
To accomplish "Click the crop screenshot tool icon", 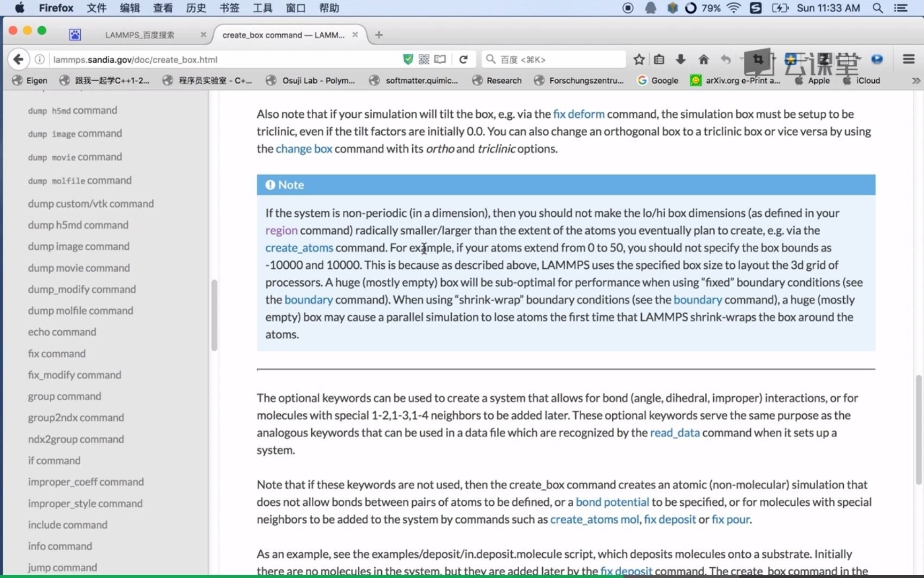I will point(758,59).
